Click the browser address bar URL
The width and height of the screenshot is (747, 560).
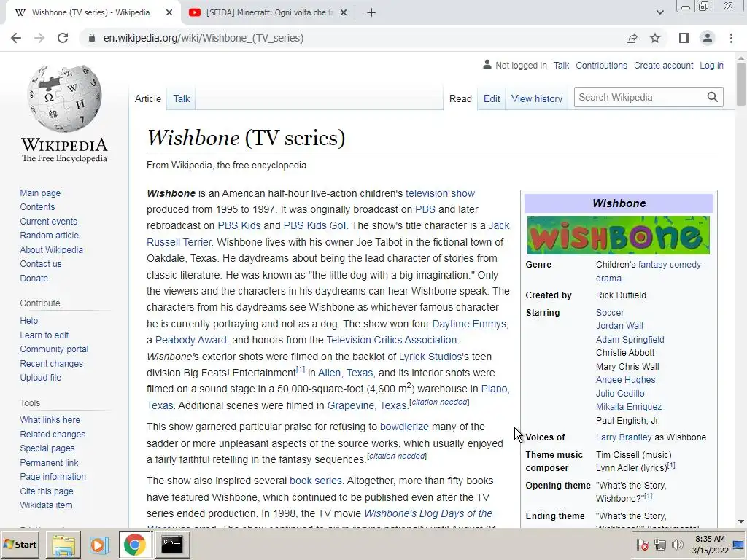(204, 38)
